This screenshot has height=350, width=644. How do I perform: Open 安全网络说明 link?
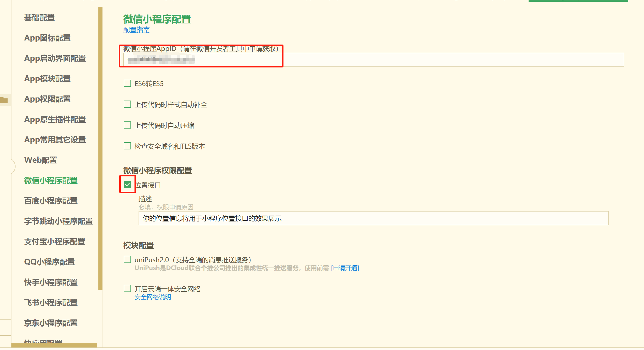coord(153,297)
